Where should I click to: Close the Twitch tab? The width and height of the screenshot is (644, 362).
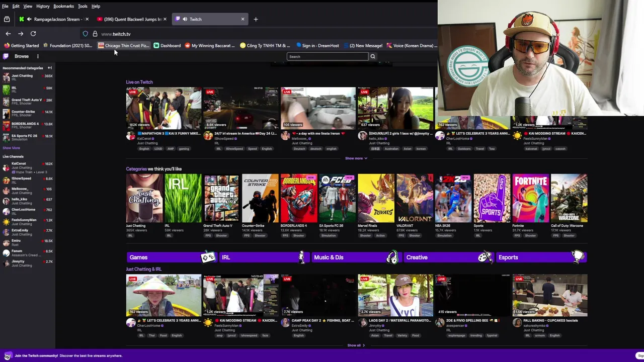pyautogui.click(x=243, y=19)
